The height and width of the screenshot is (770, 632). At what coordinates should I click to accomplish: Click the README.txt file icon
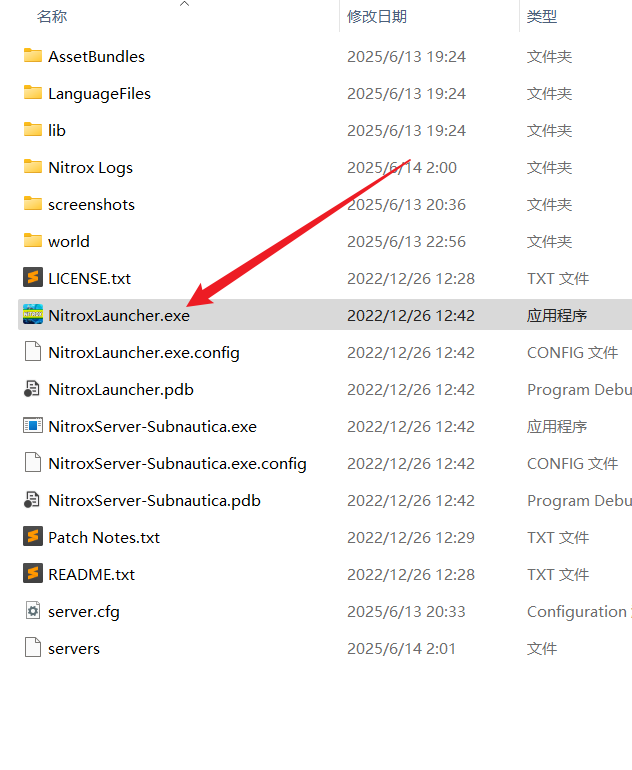coord(33,574)
